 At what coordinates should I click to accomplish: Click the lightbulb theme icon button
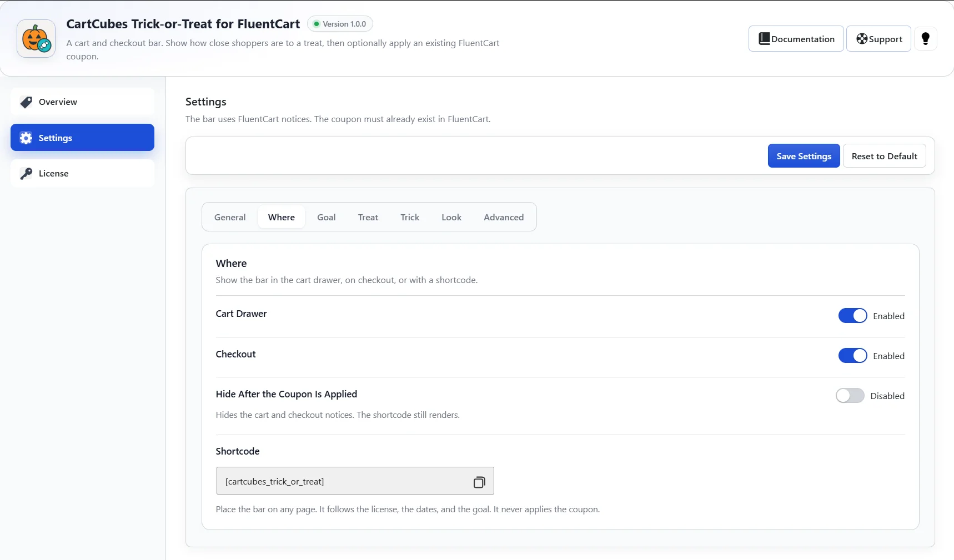pos(925,39)
